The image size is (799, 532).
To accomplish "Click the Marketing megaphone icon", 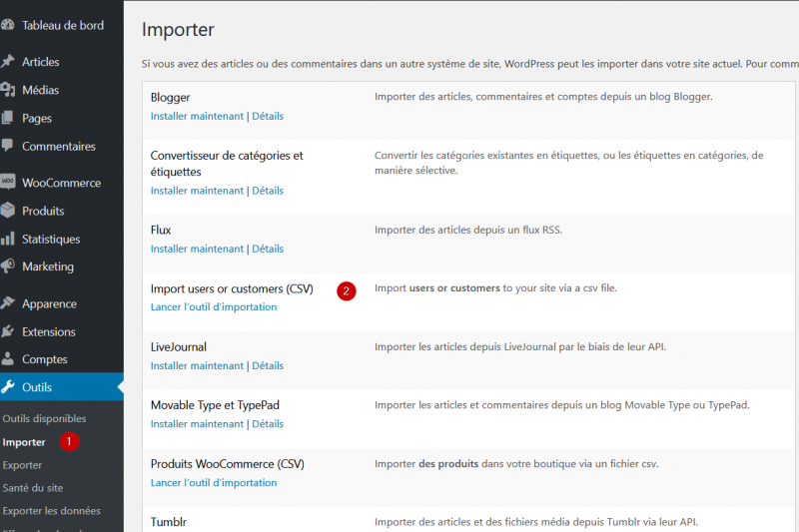I will pos(7,266).
